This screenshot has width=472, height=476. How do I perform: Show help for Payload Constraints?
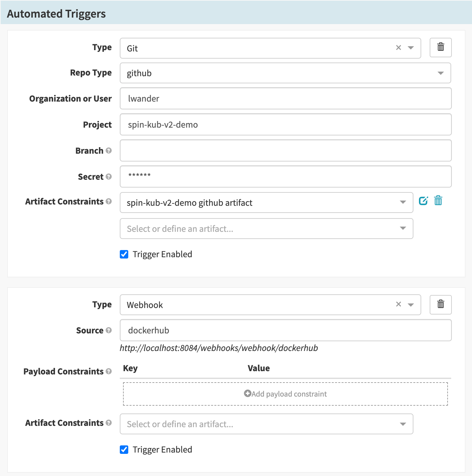click(x=109, y=371)
